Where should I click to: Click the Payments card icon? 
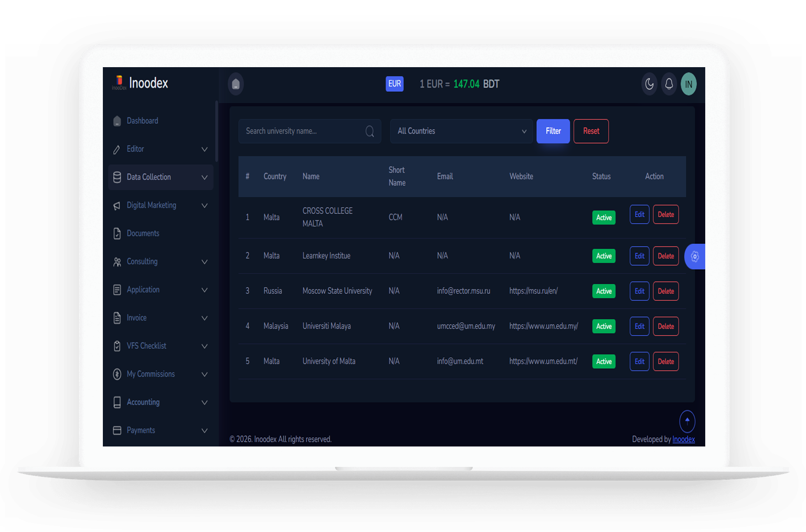point(117,430)
